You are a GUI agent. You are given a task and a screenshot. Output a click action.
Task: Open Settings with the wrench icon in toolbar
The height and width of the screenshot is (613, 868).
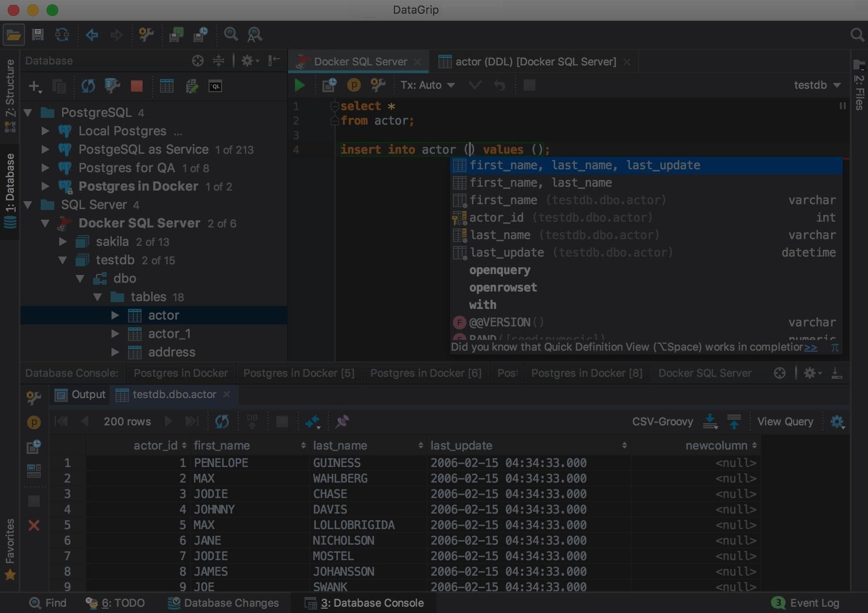[146, 34]
